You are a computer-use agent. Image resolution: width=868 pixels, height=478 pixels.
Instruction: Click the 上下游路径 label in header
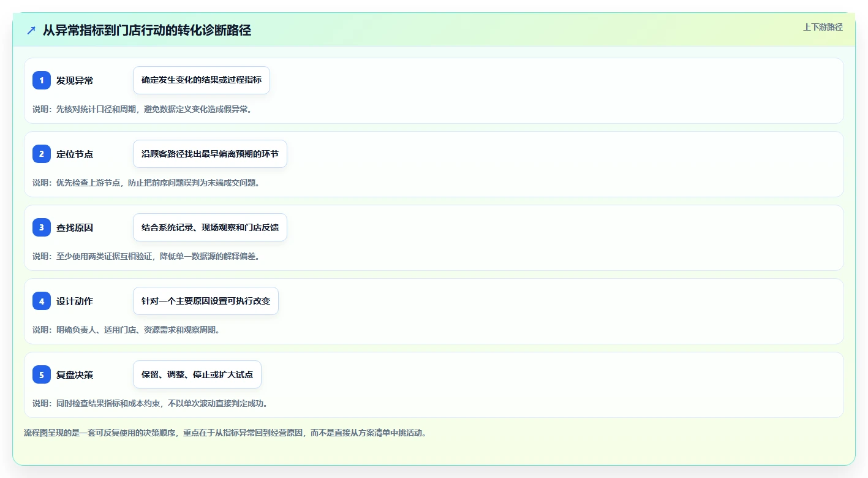(823, 27)
